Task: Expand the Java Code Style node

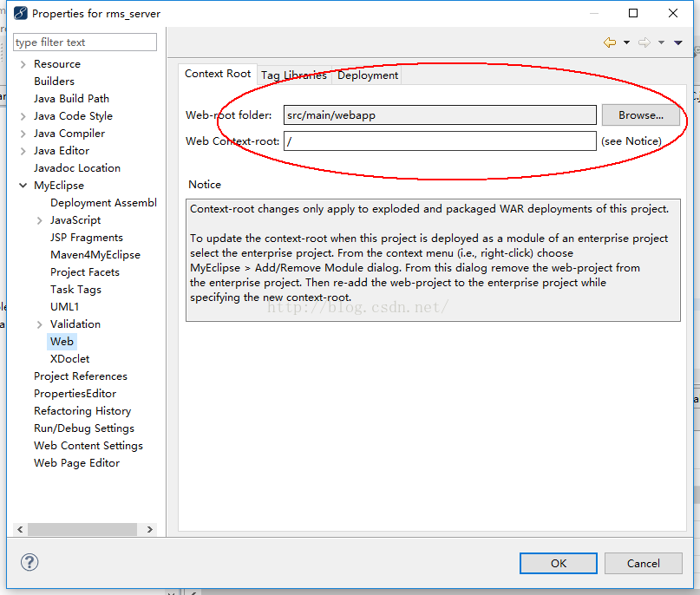Action: pyautogui.click(x=23, y=116)
